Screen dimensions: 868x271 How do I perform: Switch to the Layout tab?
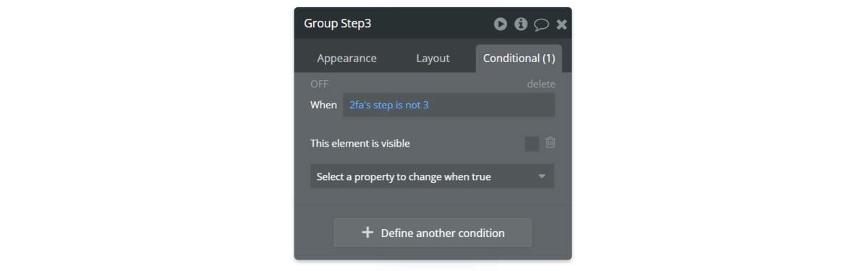click(x=433, y=59)
